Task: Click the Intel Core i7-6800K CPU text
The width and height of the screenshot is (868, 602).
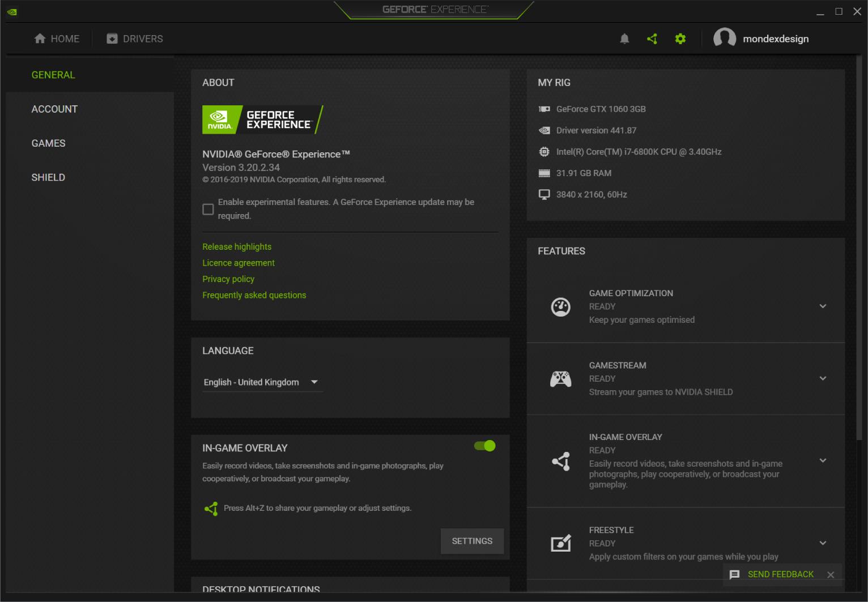Action: point(639,152)
